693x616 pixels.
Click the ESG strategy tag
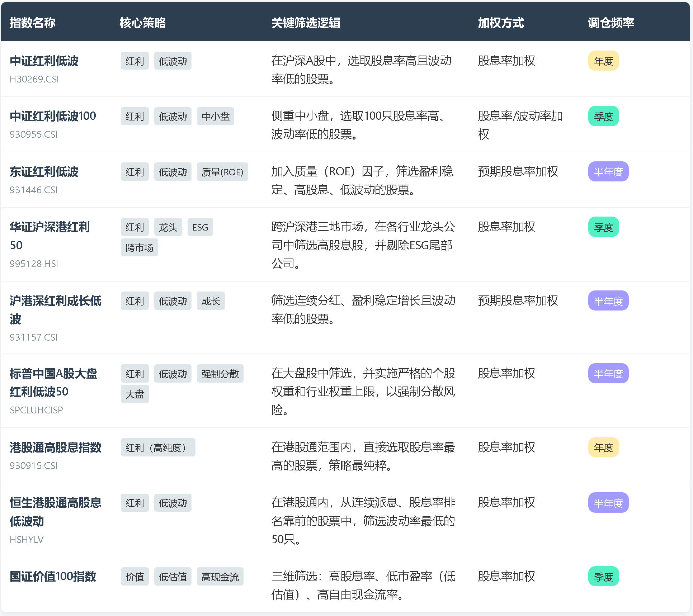tap(200, 227)
